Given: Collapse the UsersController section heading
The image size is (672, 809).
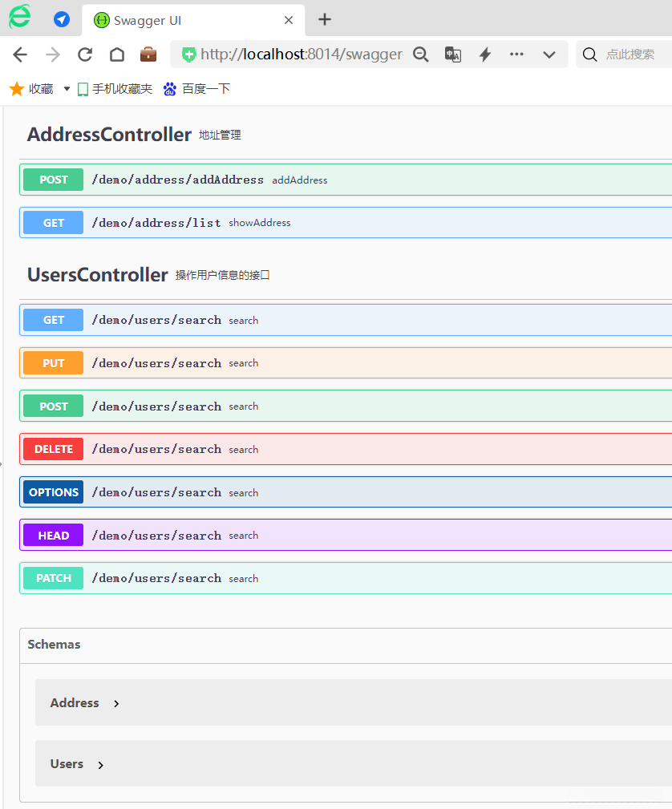Looking at the screenshot, I should click(98, 275).
